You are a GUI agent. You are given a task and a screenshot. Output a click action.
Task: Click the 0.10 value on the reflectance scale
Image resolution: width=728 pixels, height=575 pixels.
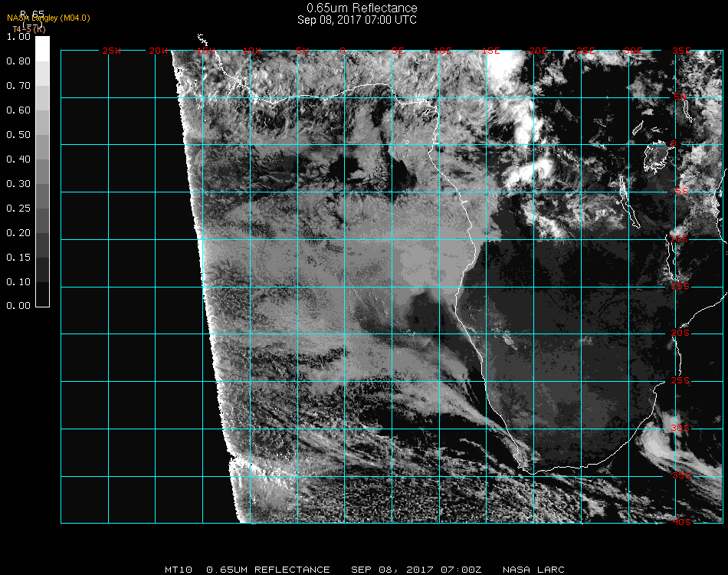click(18, 282)
